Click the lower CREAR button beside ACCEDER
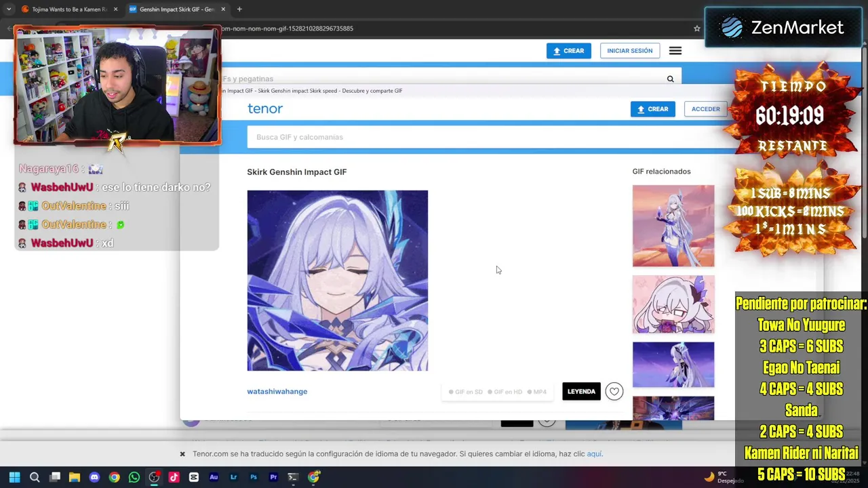Screen dimensions: 868x488 coord(652,109)
